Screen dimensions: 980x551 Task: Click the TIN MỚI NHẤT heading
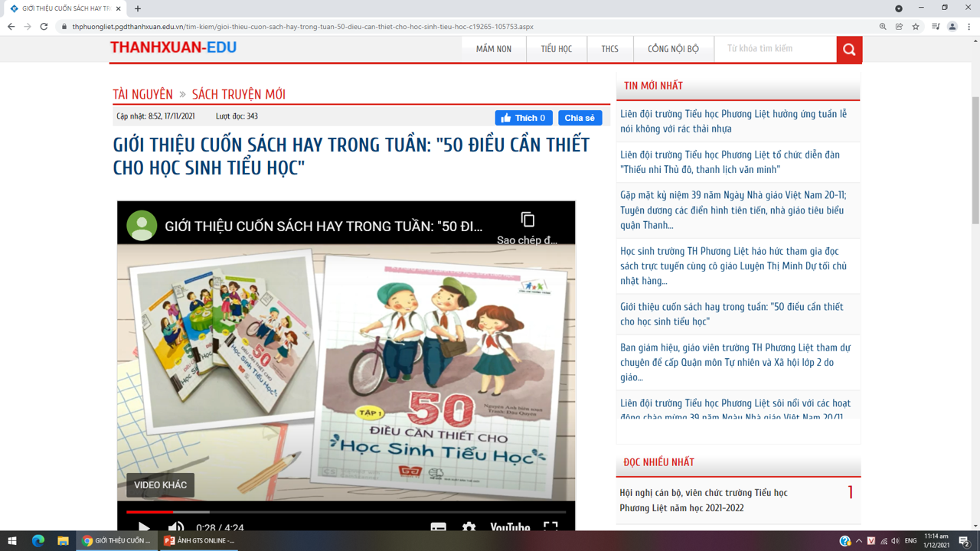point(653,86)
